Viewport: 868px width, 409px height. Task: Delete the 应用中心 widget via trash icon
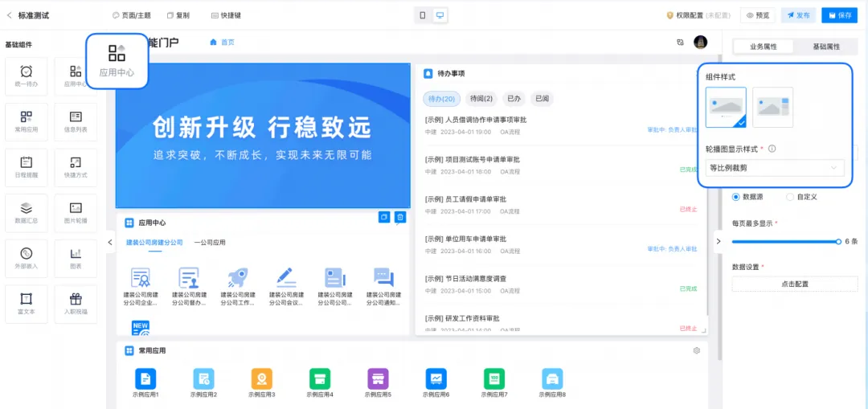point(400,217)
